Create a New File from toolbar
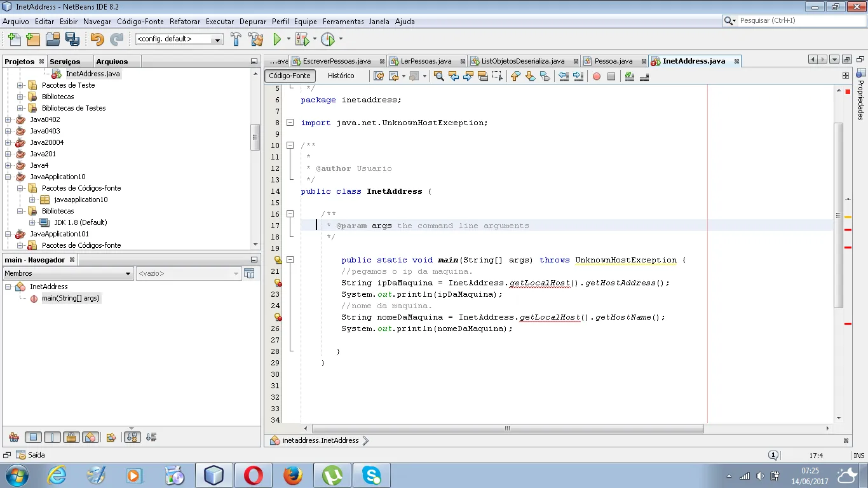This screenshot has height=488, width=868. coord(13,39)
